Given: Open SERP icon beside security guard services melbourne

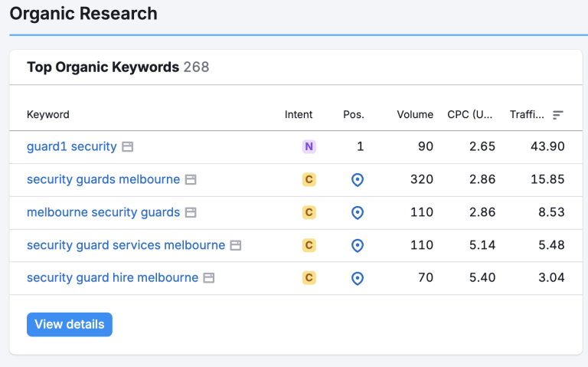Looking at the screenshot, I should pos(236,245).
